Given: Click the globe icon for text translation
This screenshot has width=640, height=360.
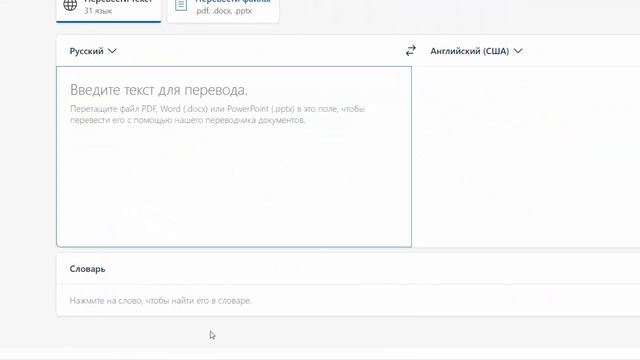Looking at the screenshot, I should 70,5.
